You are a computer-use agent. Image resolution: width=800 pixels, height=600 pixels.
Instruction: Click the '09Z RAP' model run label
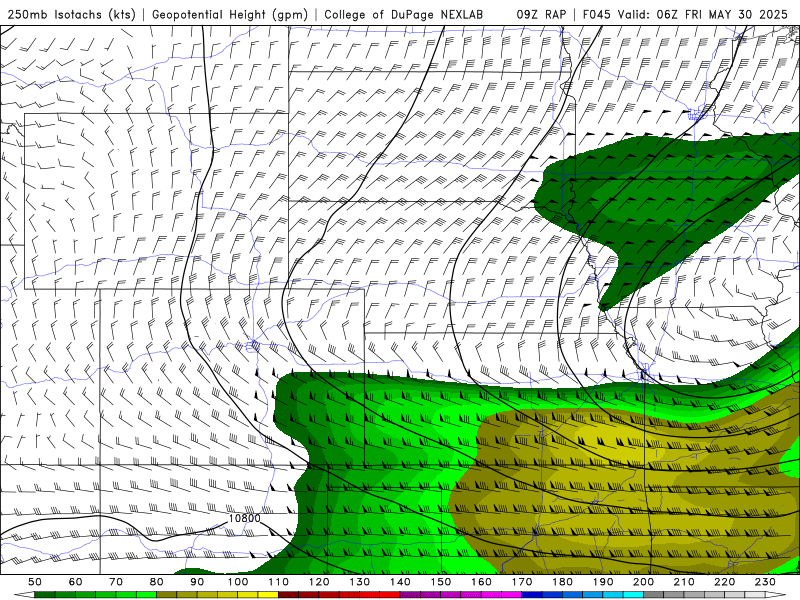(x=541, y=14)
